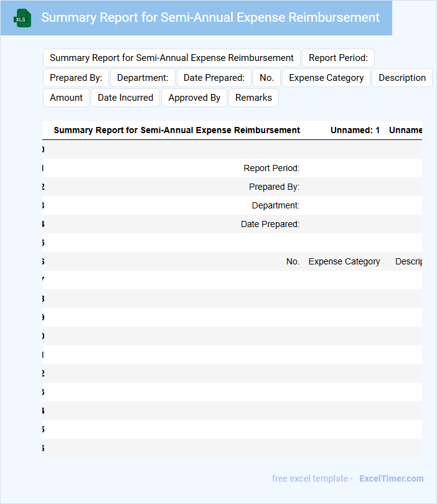Select the 'Report Period:' tag button
437x504 pixels.
(x=338, y=58)
